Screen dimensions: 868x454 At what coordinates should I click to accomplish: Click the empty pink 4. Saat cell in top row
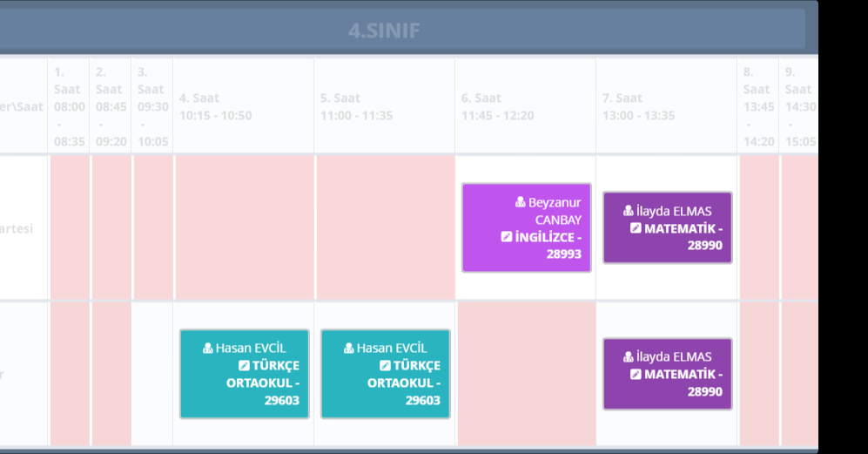[x=244, y=227]
